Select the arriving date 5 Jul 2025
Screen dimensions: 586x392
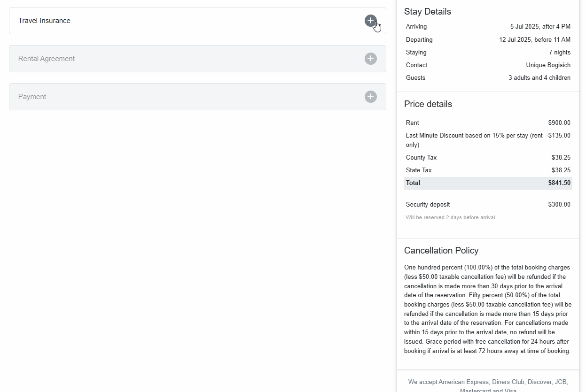540,27
